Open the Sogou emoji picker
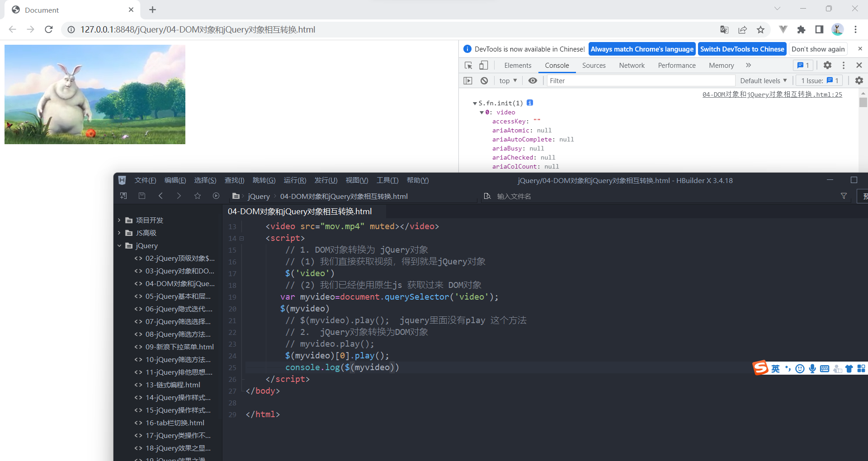The image size is (868, 461). coord(800,368)
